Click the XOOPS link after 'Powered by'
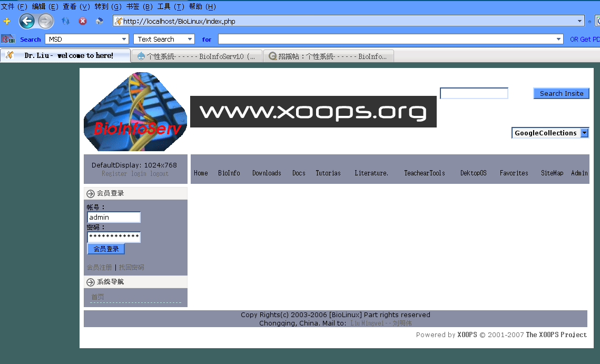The height and width of the screenshot is (364, 600). pos(467,335)
